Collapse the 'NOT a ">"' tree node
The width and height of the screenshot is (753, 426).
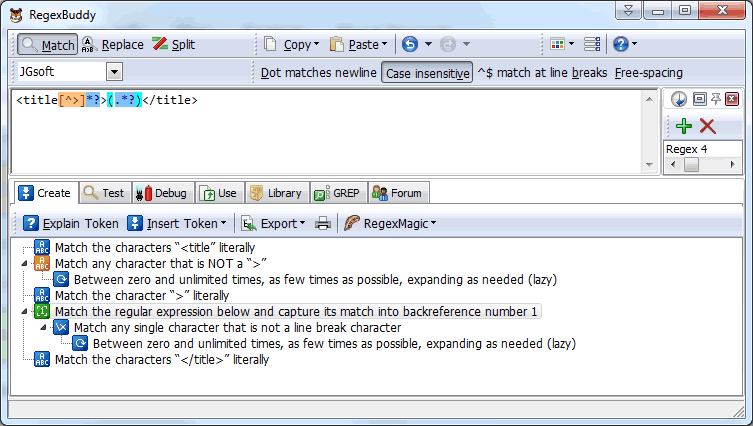[x=24, y=264]
